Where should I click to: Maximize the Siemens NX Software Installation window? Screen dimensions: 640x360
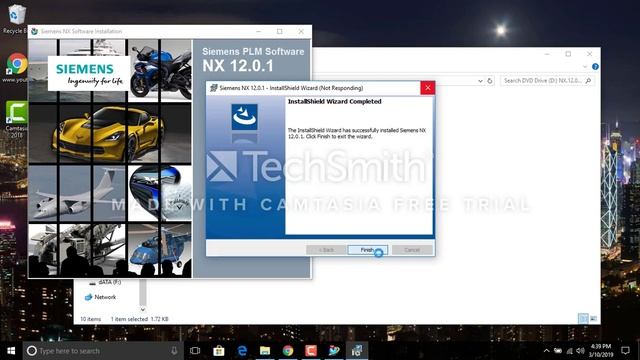click(x=280, y=31)
